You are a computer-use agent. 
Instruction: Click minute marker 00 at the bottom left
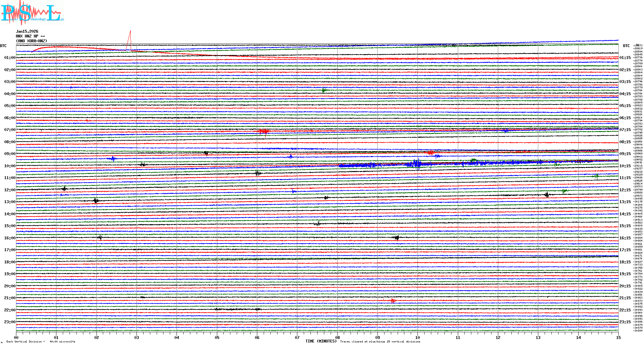16,338
